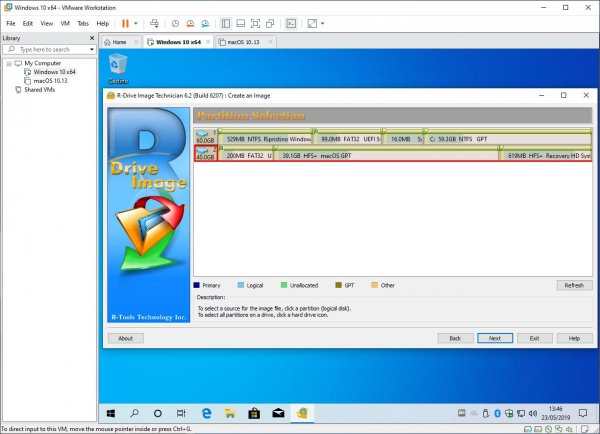This screenshot has height=434, width=600.
Task: Select macOS 10.13 in the library tree
Action: [50, 81]
